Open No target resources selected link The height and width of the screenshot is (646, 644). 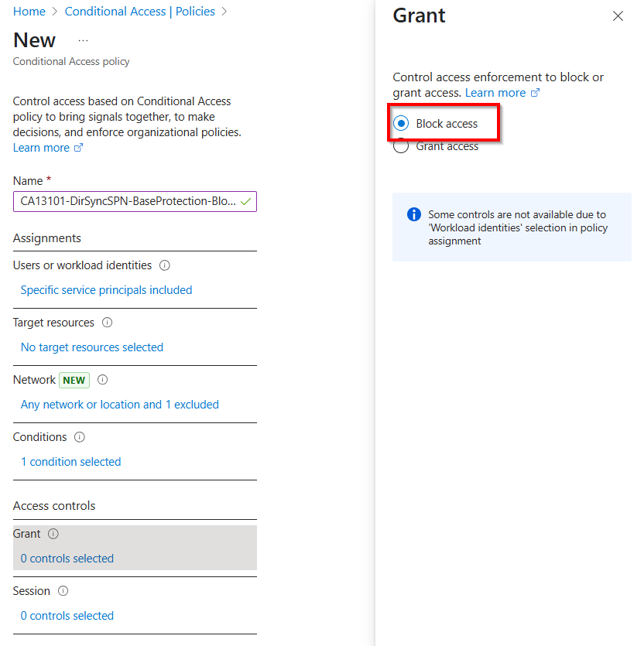92,347
